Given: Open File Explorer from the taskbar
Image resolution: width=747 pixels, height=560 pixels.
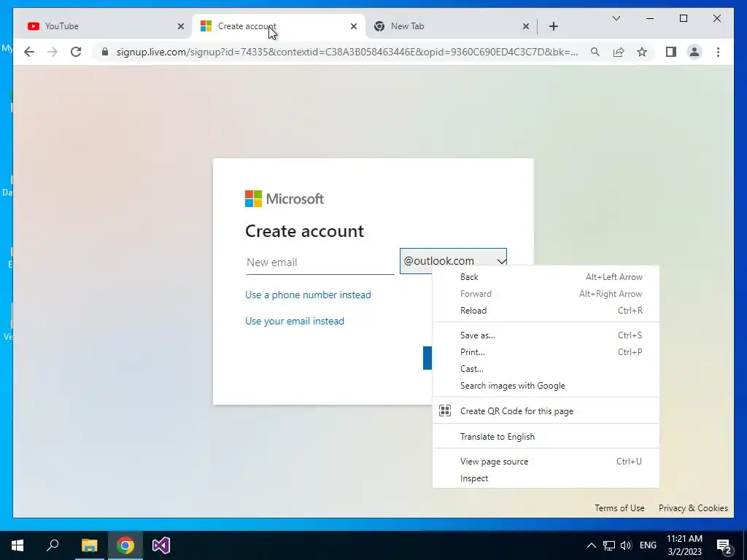Looking at the screenshot, I should coord(89,545).
